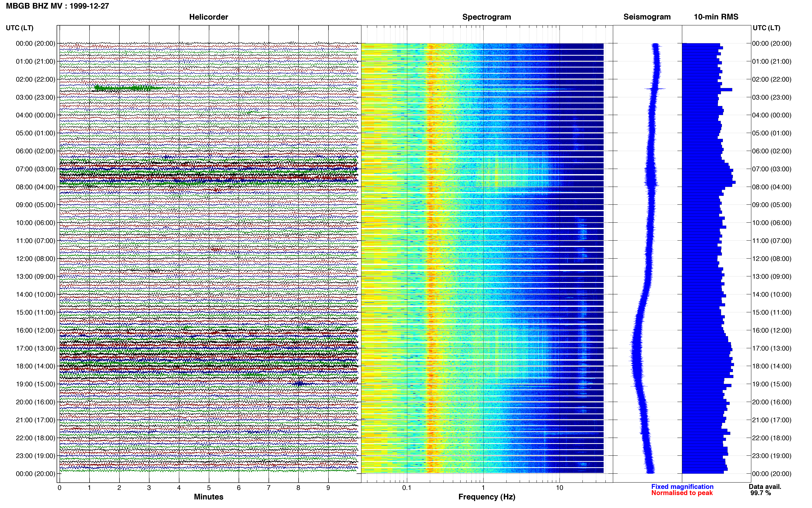
Task: Click left time label '09:00 (05:00)'
Action: point(36,205)
